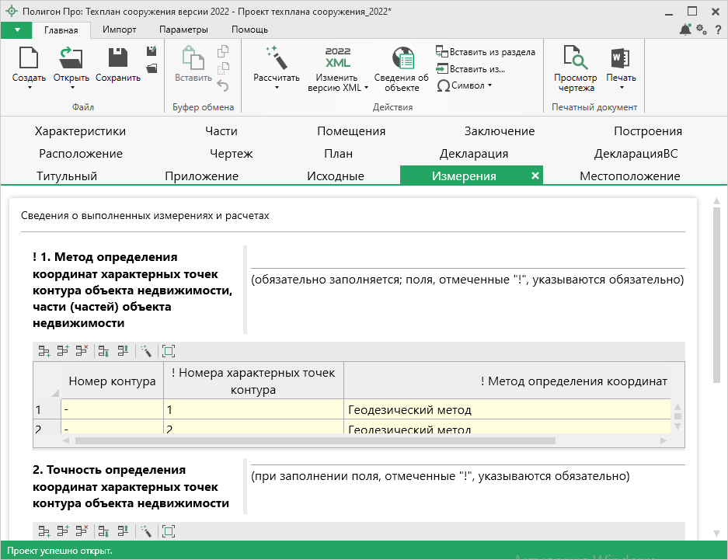Click the Рассчитать magic wand icon
The image size is (728, 560).
tap(276, 58)
